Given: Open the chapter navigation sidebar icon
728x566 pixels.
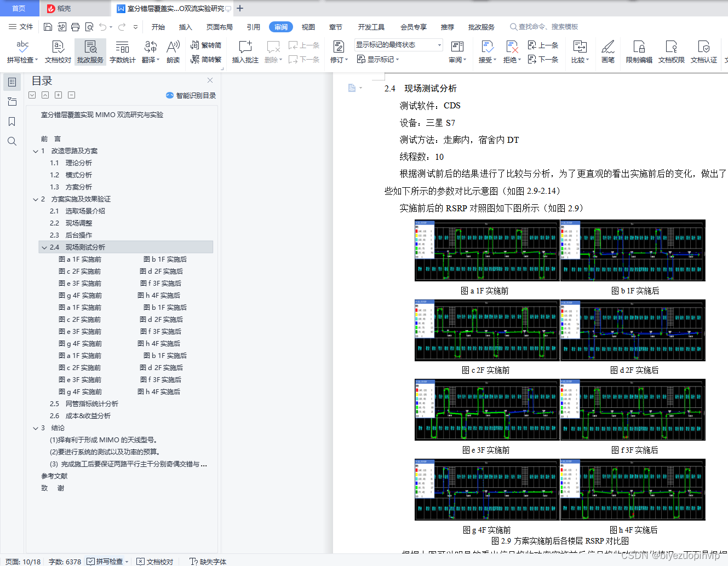Looking at the screenshot, I should pos(12,102).
